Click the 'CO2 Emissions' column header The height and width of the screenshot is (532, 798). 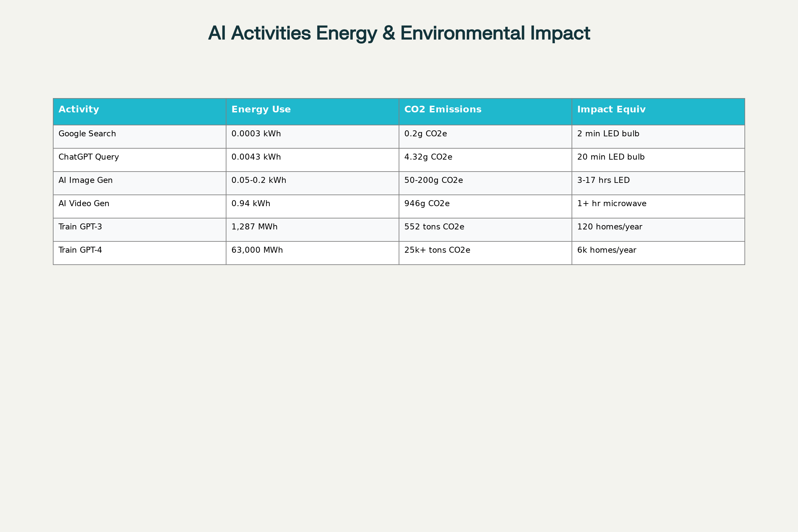[443, 110]
